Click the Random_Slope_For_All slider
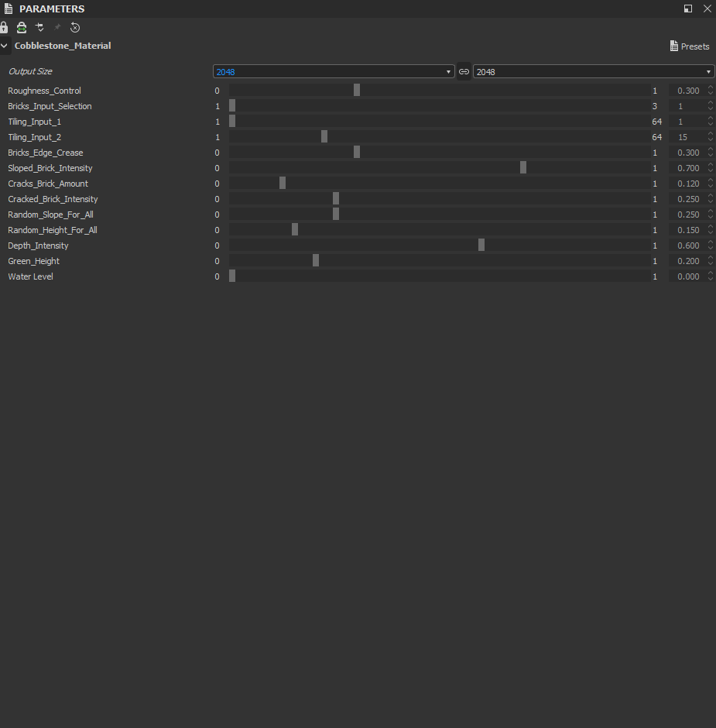 click(x=440, y=214)
